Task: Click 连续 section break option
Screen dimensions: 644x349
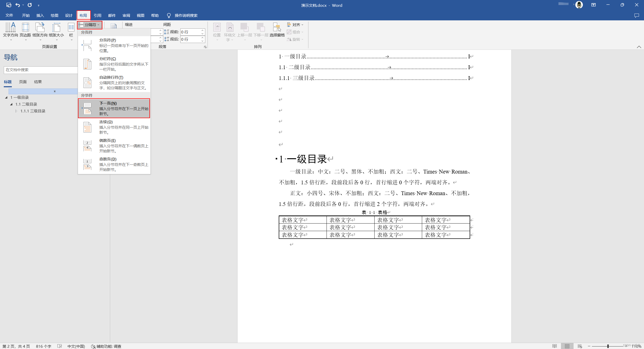Action: coord(114,127)
